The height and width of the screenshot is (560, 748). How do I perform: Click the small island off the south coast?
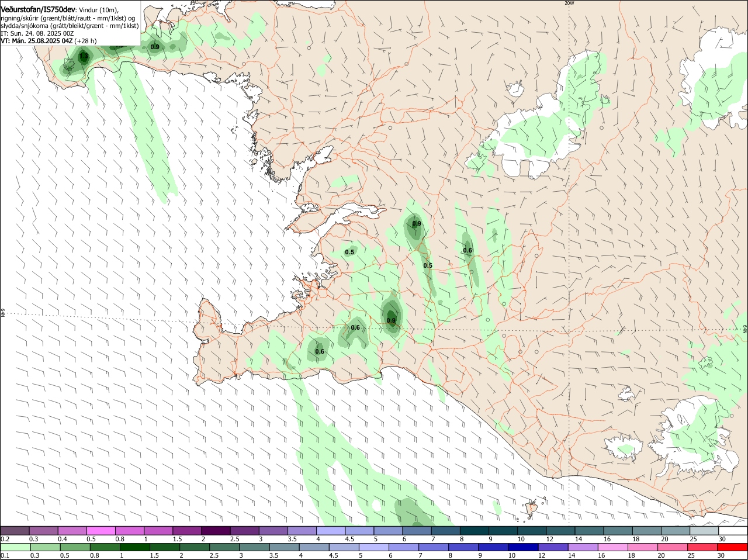(532, 509)
